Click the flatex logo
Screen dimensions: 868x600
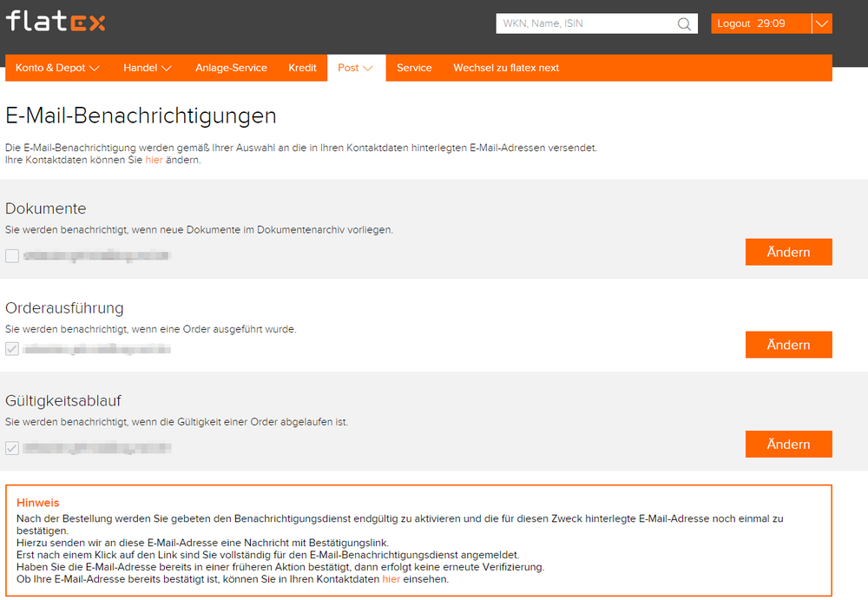(x=56, y=21)
